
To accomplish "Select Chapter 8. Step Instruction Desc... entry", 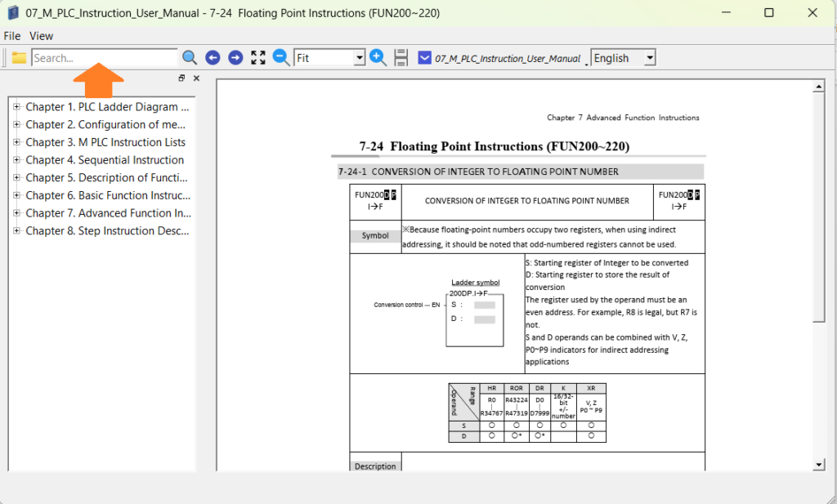I will click(107, 231).
